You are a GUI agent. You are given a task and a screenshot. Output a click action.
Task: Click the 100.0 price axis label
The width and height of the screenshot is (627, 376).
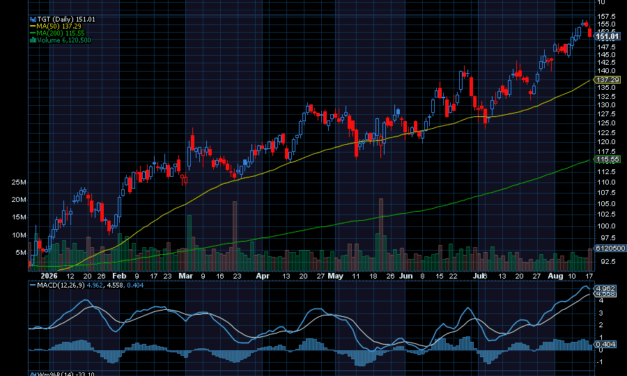coord(607,226)
